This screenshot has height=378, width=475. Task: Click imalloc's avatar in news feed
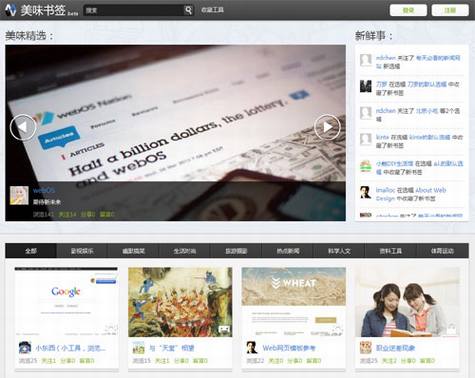coord(366,193)
